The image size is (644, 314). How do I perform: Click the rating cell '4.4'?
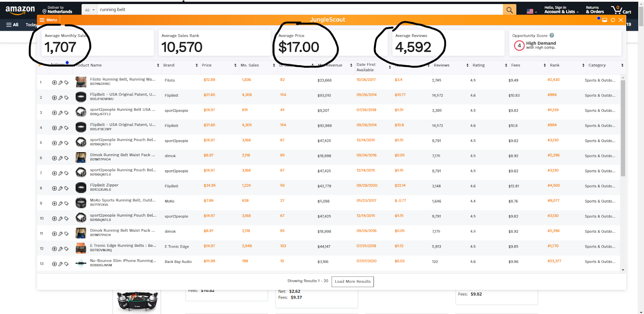coord(473,201)
